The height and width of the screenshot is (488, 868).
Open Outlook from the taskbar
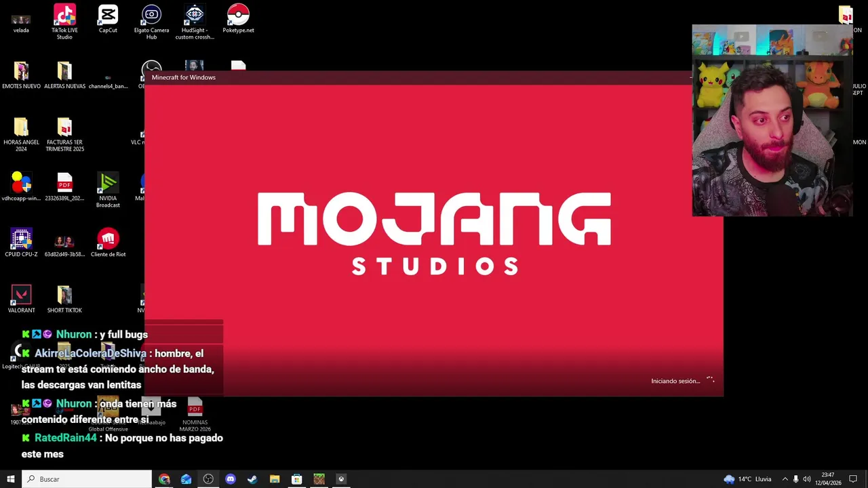click(x=186, y=479)
